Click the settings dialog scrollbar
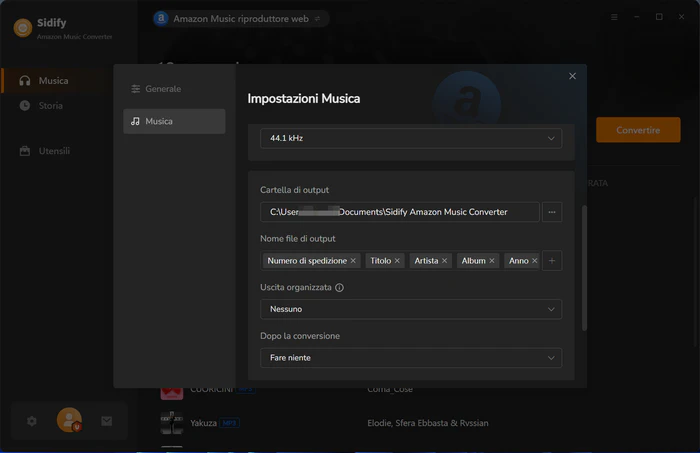Image resolution: width=700 pixels, height=453 pixels. (584, 268)
